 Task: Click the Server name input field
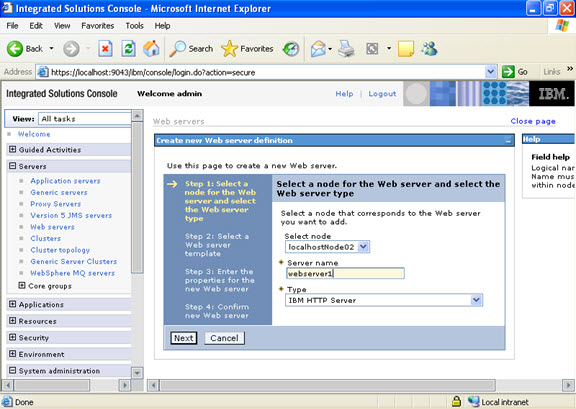coord(345,273)
